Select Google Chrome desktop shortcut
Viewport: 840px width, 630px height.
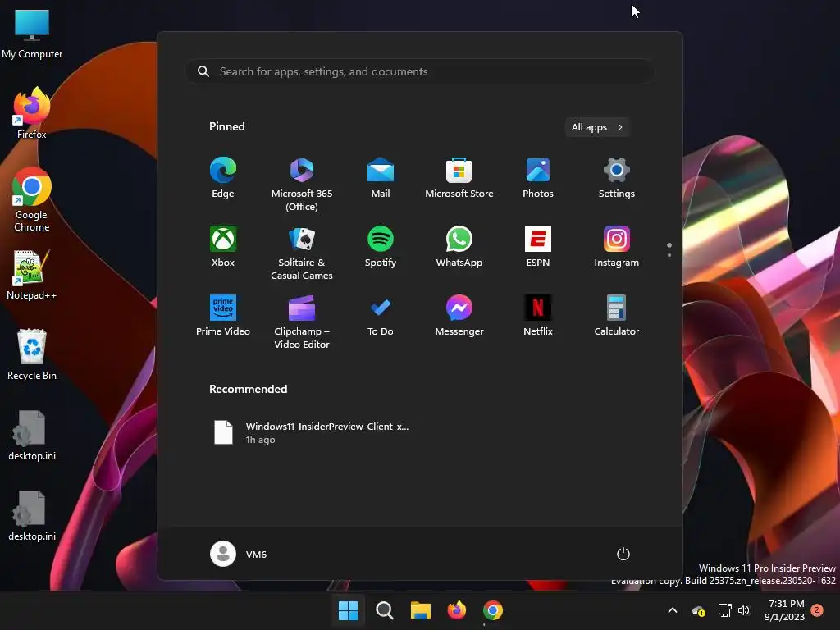(32, 199)
